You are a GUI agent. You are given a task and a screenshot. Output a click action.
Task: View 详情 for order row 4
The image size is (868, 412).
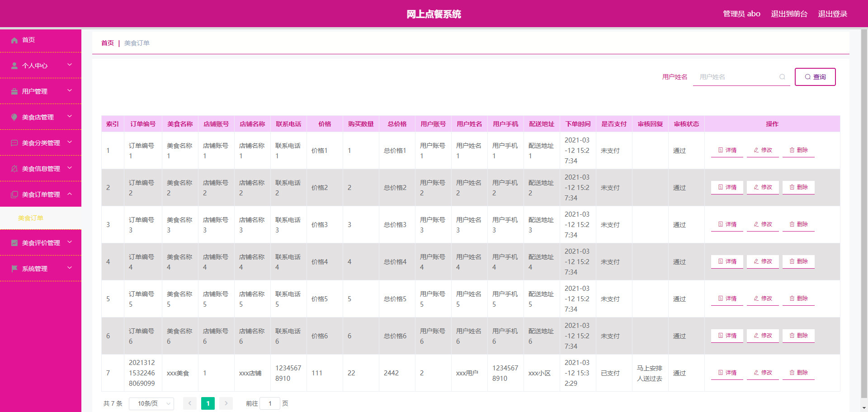click(x=727, y=261)
